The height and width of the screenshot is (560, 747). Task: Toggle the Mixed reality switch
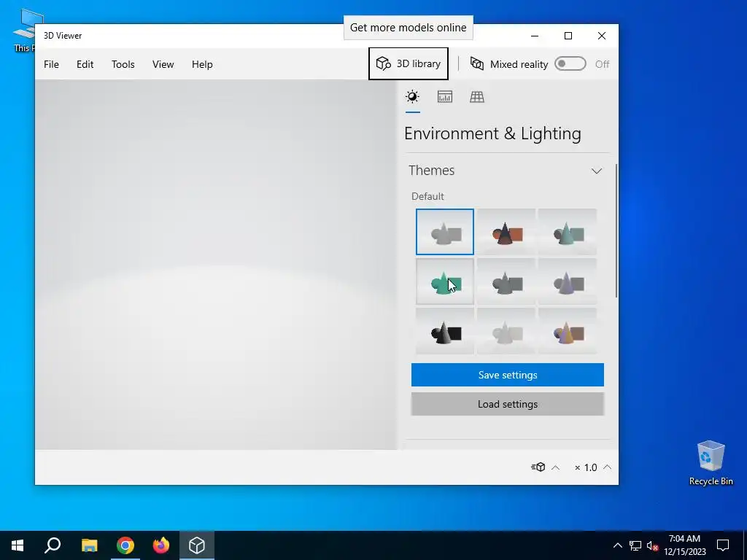point(570,64)
